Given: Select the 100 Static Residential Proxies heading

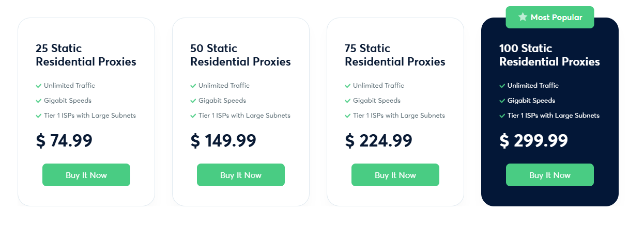Looking at the screenshot, I should pos(549,55).
